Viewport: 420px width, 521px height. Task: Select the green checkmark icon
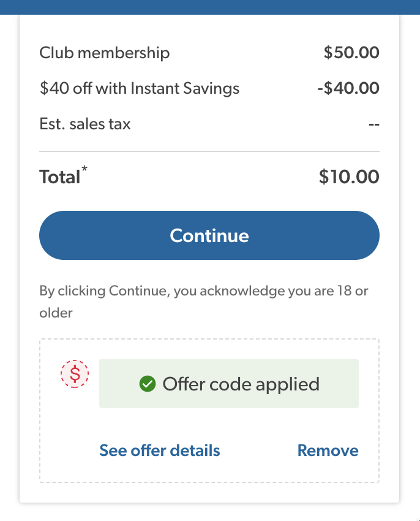point(146,384)
